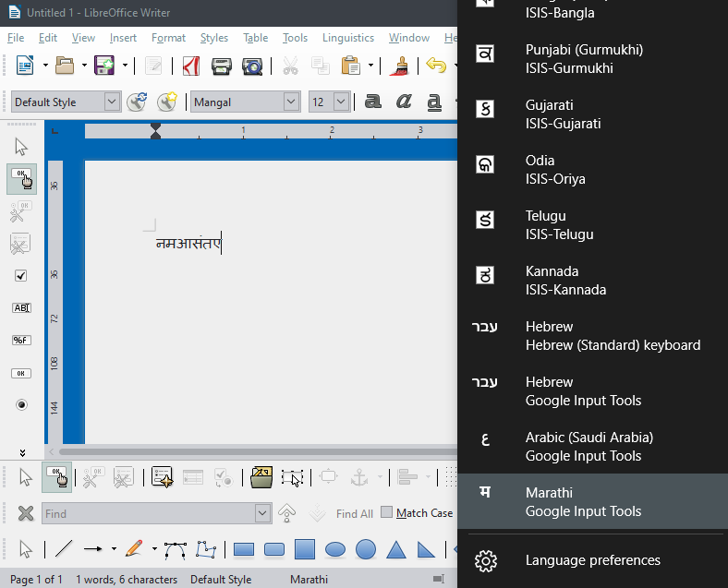Insert Option Button form control
This screenshot has width=728, height=588.
pyautogui.click(x=20, y=405)
